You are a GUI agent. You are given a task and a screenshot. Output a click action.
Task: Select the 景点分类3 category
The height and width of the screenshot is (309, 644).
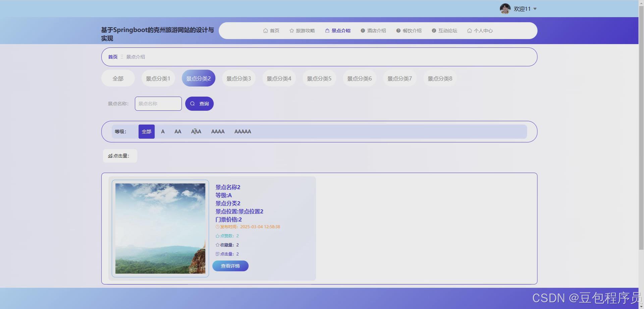tap(239, 78)
